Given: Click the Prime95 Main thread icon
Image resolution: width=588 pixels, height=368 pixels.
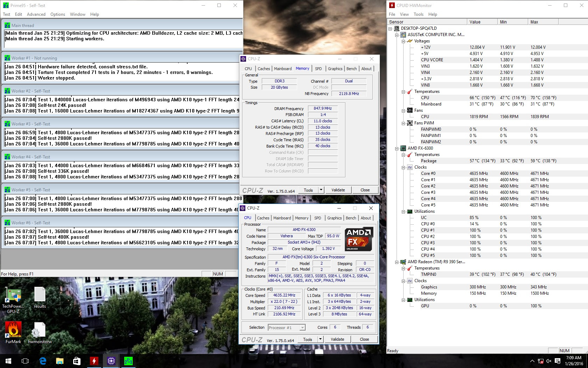Looking at the screenshot, I should point(7,25).
